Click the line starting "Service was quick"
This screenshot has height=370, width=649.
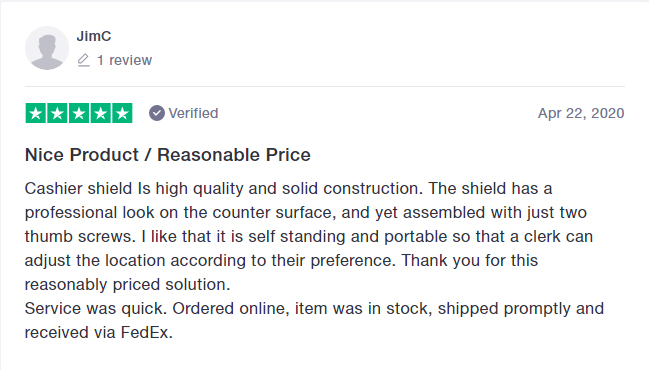tap(315, 308)
